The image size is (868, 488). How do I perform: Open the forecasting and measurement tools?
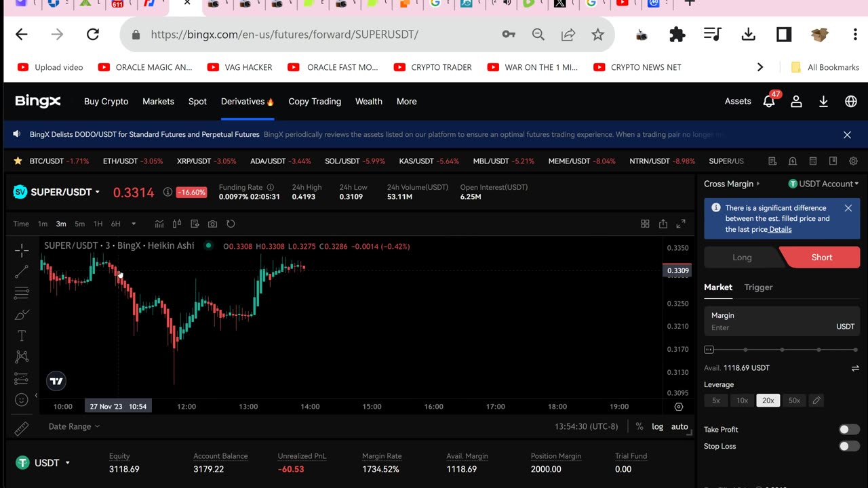tap(22, 378)
